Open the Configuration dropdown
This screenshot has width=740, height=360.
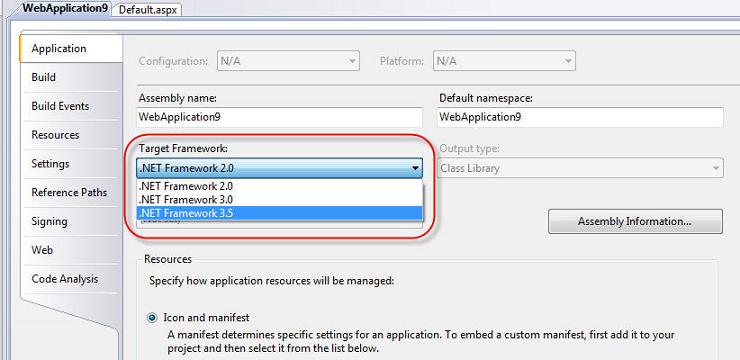tap(288, 61)
